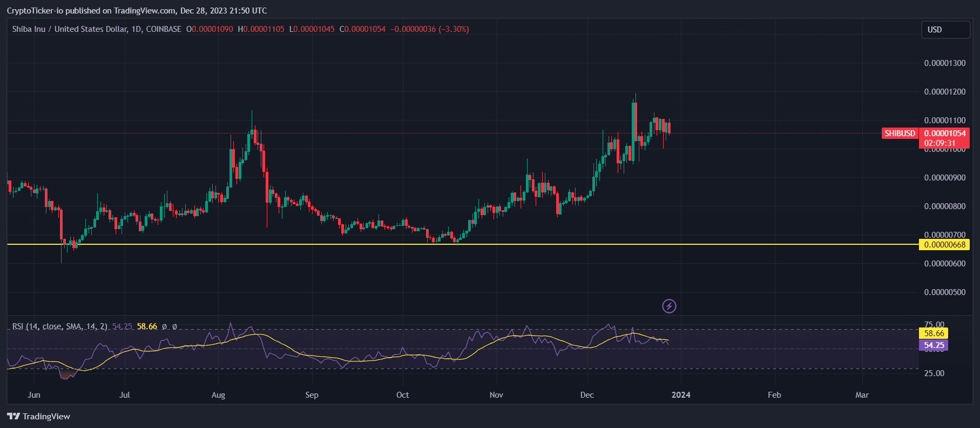Click the CryptoTicker-io published header text
This screenshot has height=428, width=980.
click(137, 11)
